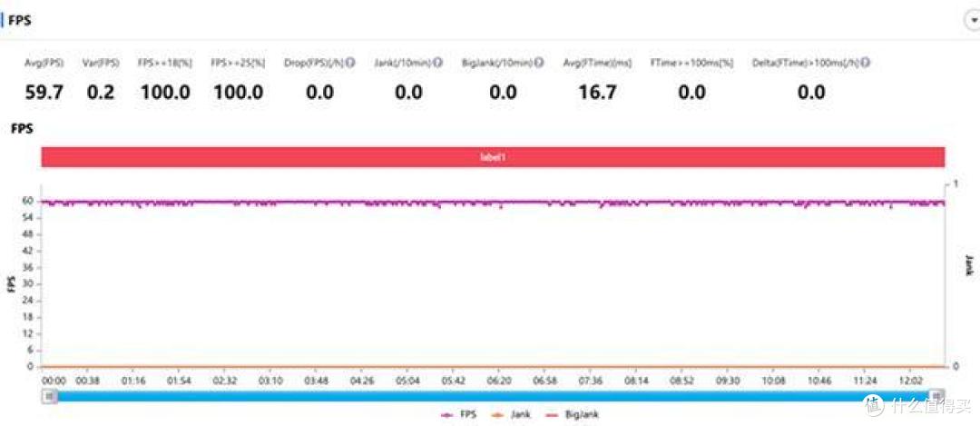The width and height of the screenshot is (980, 426).
Task: Toggle the Jank series in the legend
Action: tap(511, 415)
